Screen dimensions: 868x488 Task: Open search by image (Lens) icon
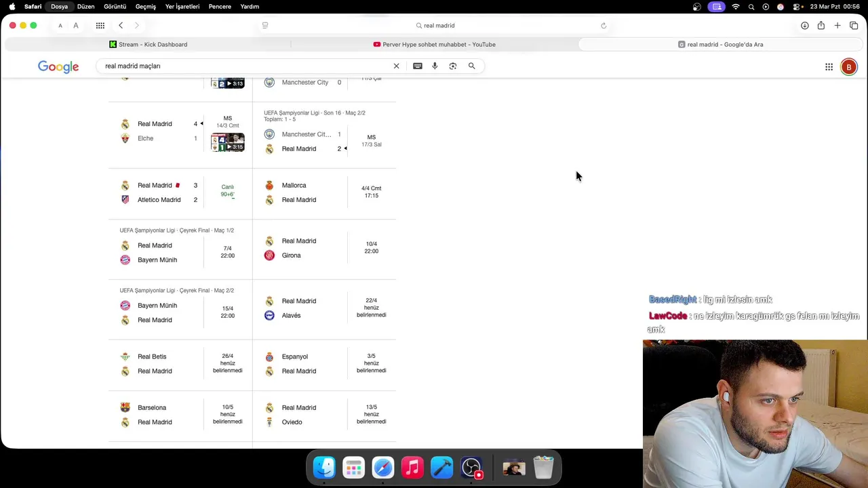pos(453,66)
